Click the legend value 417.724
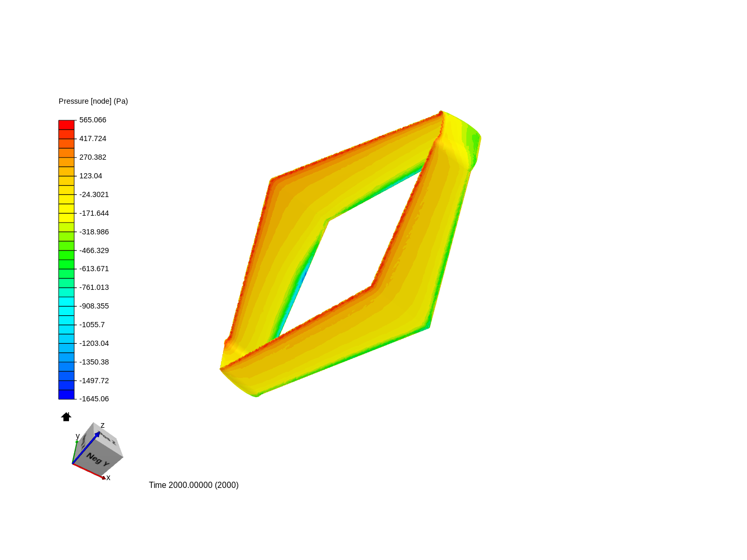The width and height of the screenshot is (747, 560). tap(93, 138)
